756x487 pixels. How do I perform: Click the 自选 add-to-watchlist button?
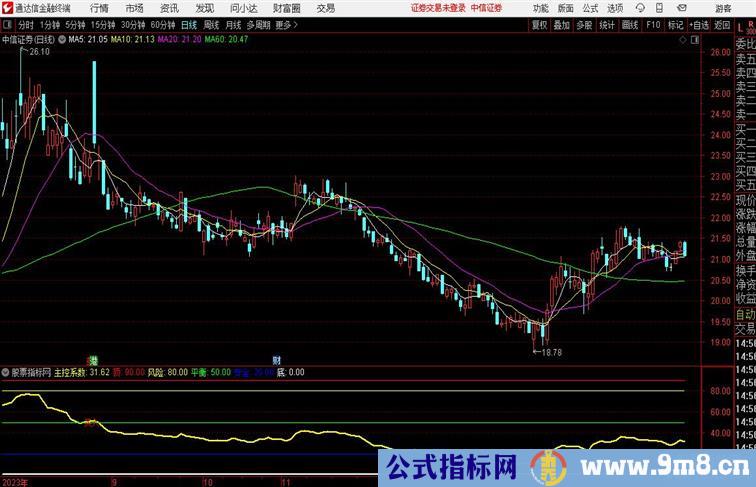coord(699,24)
